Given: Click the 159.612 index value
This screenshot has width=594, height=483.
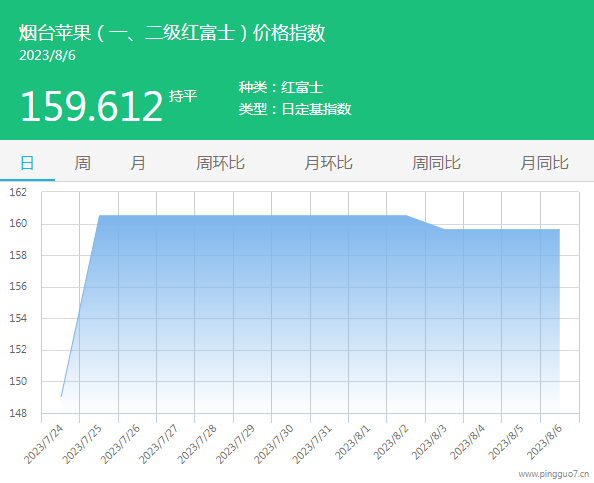Looking at the screenshot, I should tap(91, 106).
